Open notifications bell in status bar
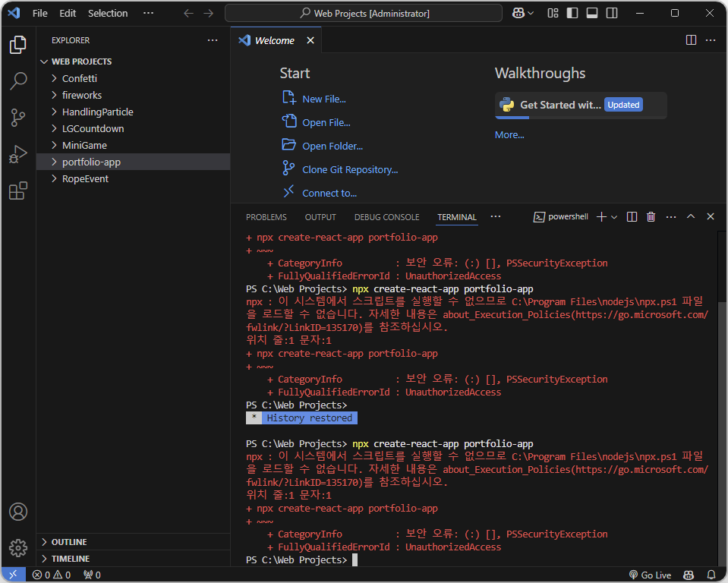 711,575
